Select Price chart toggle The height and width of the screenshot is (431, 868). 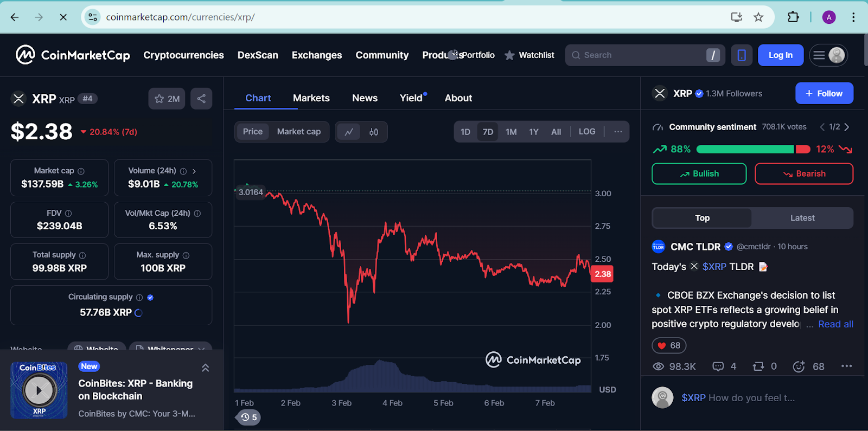253,132
